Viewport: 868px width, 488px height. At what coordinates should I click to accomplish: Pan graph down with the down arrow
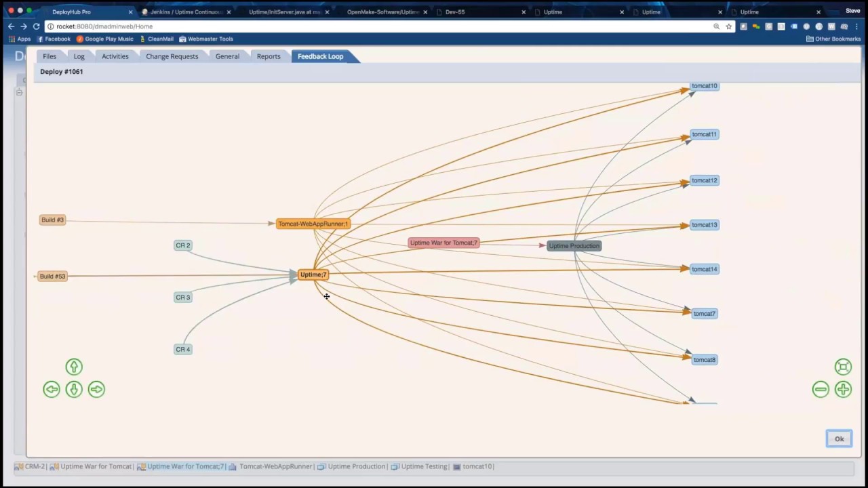[74, 389]
